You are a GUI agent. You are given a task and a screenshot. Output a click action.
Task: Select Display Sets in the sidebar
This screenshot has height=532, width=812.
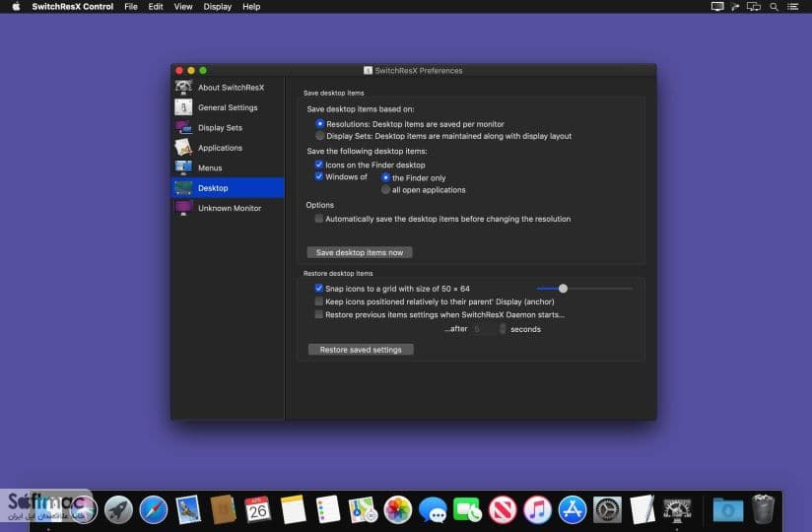(228, 128)
